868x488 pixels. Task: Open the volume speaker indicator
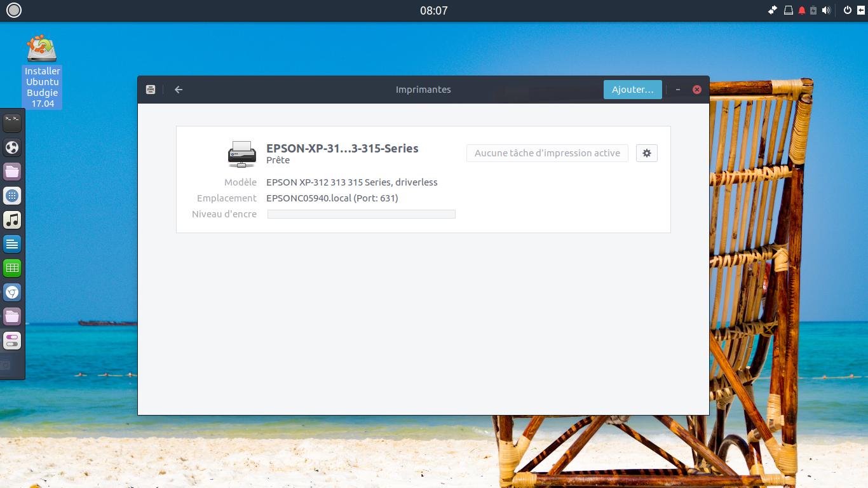pos(826,10)
